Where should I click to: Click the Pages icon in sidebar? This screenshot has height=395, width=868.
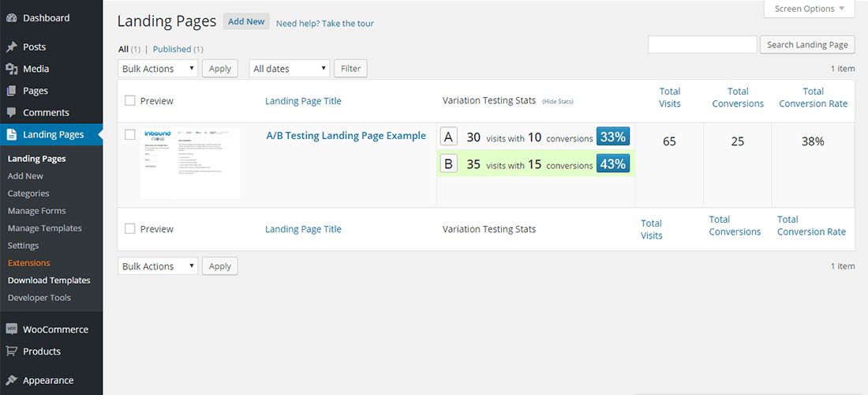click(x=12, y=91)
